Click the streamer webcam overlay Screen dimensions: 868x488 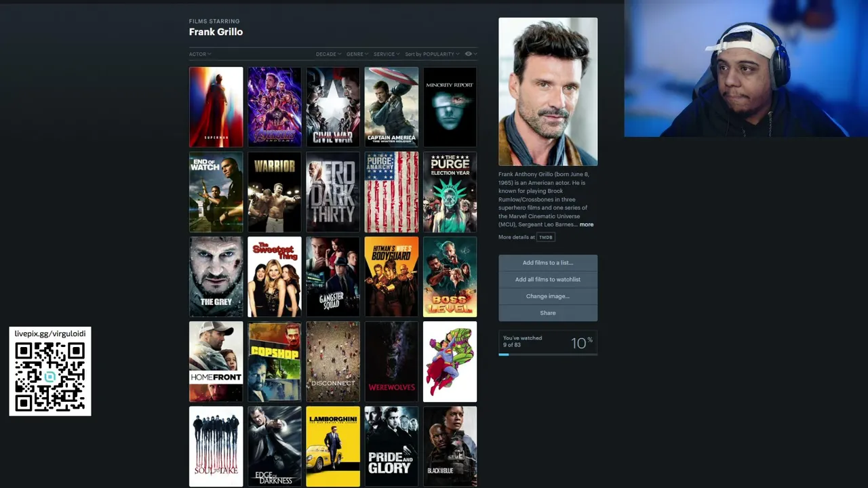coord(746,68)
